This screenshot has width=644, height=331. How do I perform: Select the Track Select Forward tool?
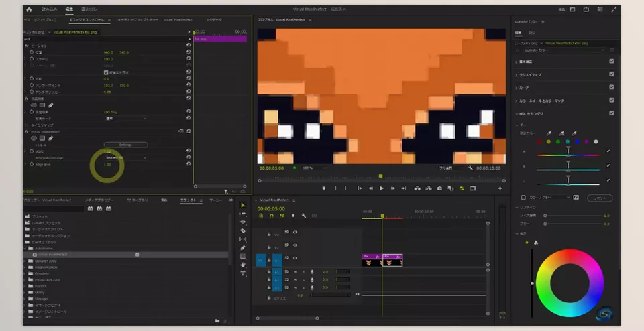pyautogui.click(x=243, y=214)
